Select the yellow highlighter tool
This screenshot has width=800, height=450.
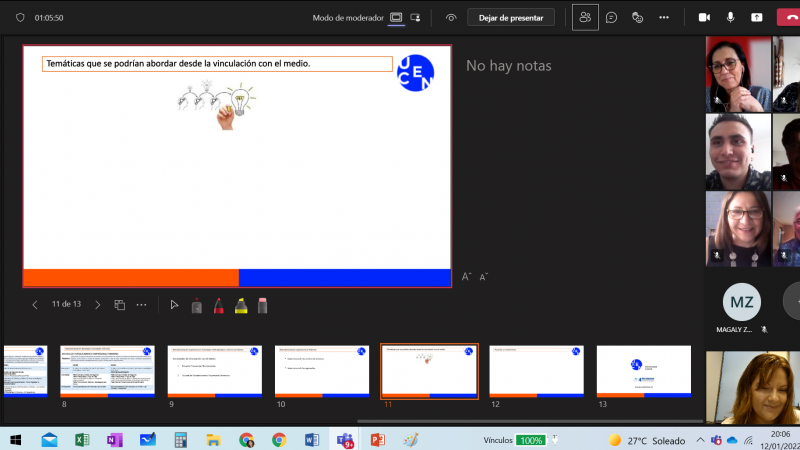pyautogui.click(x=241, y=305)
